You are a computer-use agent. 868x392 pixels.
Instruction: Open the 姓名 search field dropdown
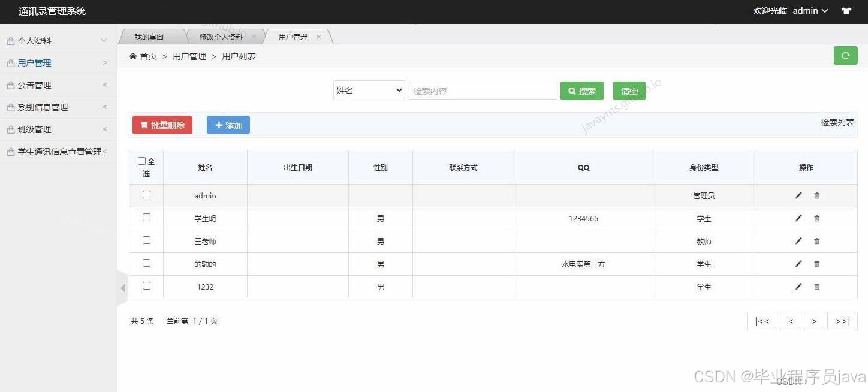click(369, 91)
